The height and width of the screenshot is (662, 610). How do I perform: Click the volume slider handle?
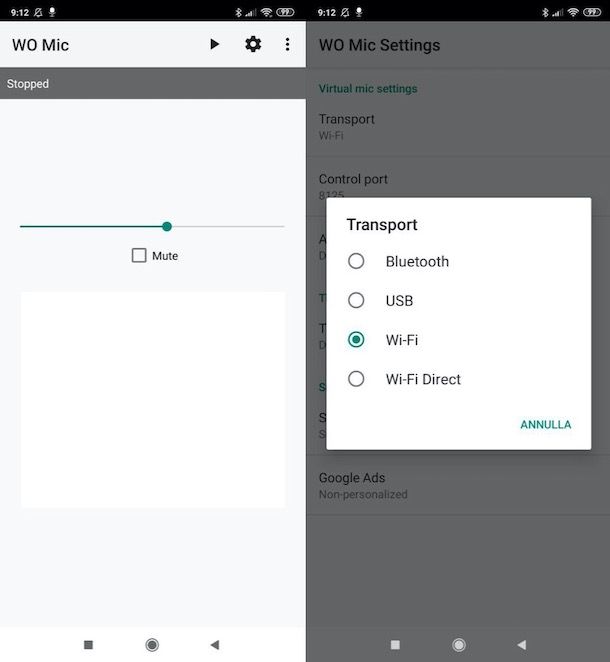167,227
